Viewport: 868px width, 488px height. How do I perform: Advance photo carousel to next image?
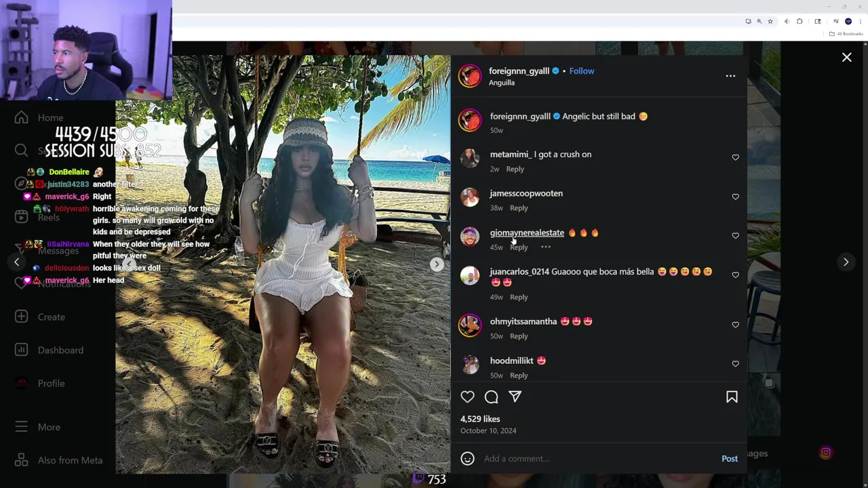tap(437, 264)
